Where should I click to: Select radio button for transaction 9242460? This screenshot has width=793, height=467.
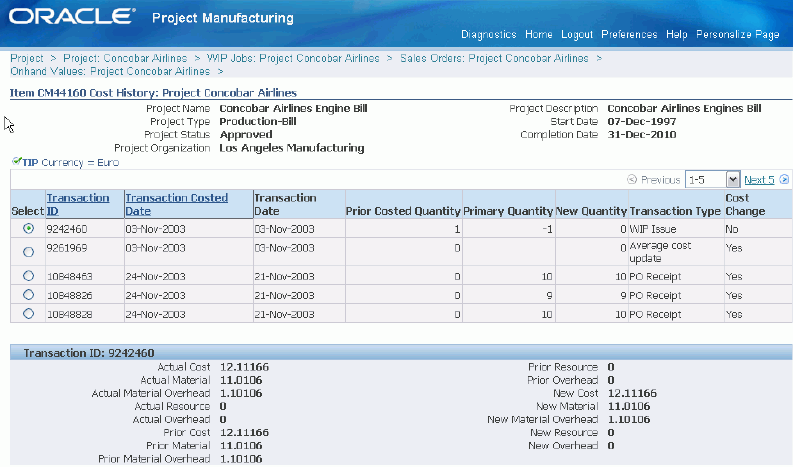[28, 229]
